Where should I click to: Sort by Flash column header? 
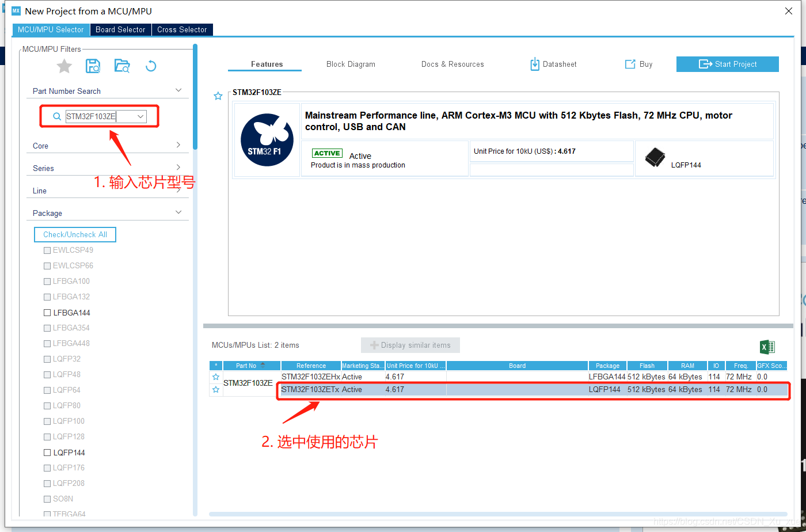[x=647, y=366]
